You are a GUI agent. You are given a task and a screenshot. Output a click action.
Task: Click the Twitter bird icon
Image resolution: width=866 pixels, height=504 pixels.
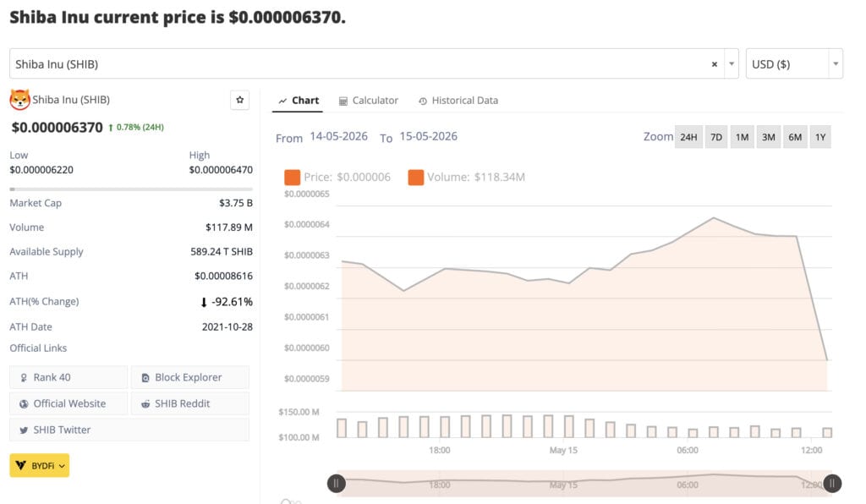tap(24, 430)
